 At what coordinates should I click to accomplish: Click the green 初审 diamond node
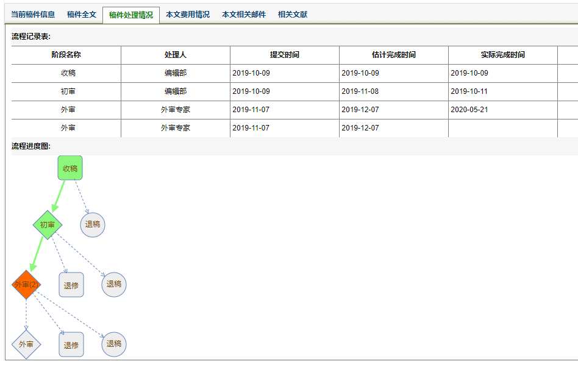pos(47,225)
